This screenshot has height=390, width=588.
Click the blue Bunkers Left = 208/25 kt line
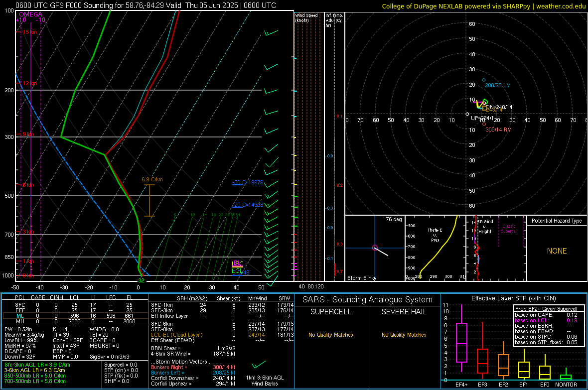point(193,373)
